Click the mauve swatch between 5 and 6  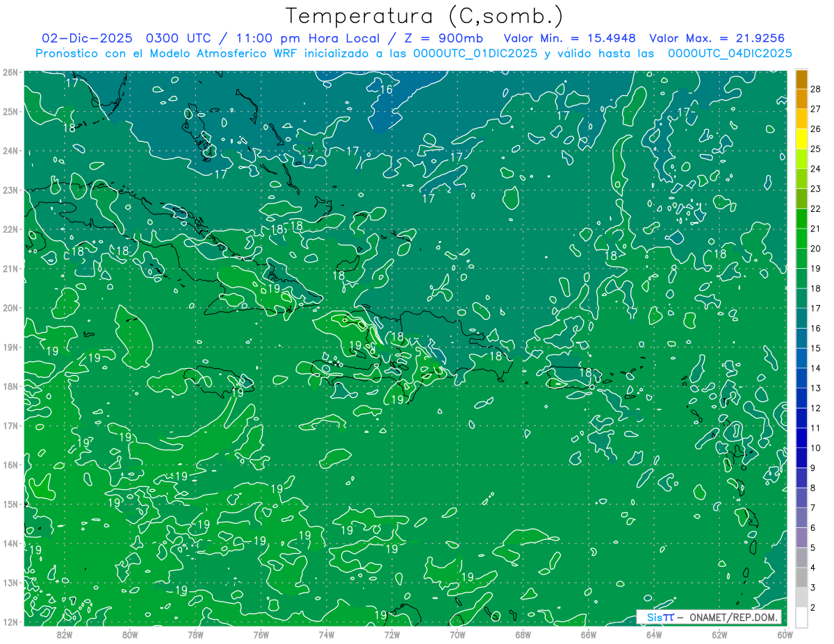click(801, 537)
